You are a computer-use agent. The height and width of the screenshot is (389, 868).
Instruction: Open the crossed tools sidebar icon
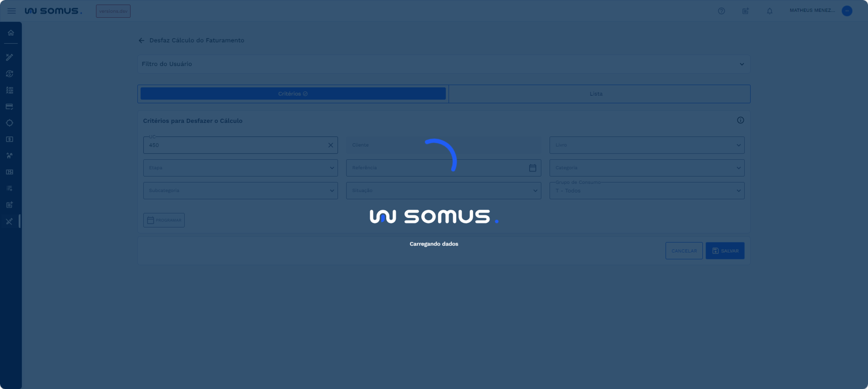point(9,221)
